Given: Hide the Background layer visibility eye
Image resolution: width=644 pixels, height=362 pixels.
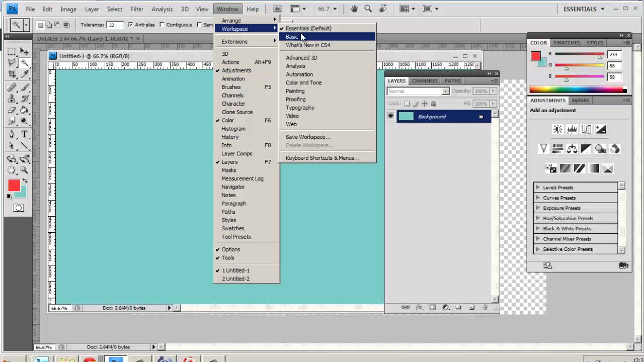Looking at the screenshot, I should click(x=391, y=116).
